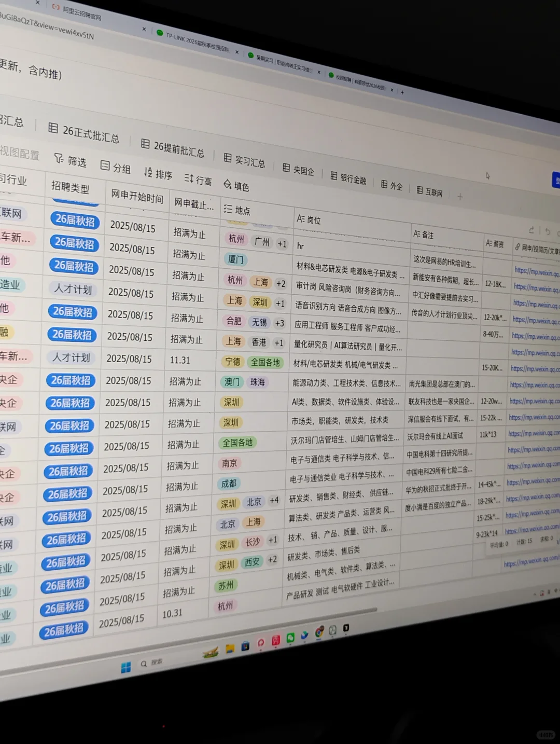This screenshot has width=560, height=744.
Task: Open File Explorer from the taskbar
Action: click(230, 648)
